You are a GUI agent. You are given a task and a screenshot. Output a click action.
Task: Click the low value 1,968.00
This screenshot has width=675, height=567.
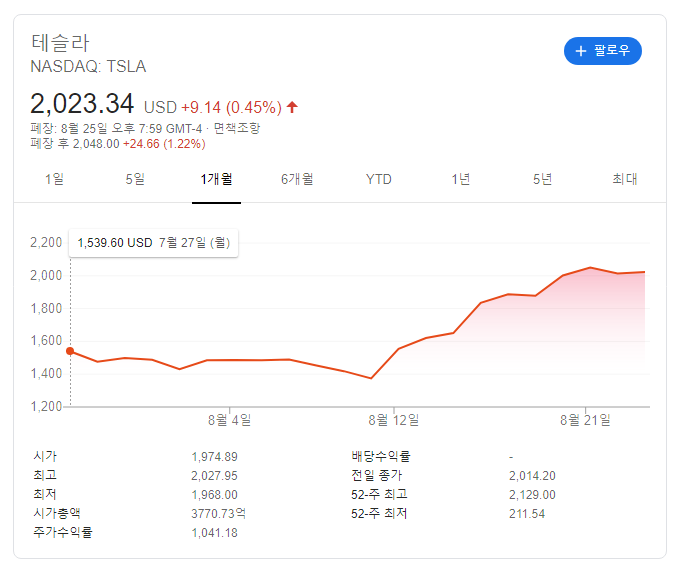pos(214,495)
